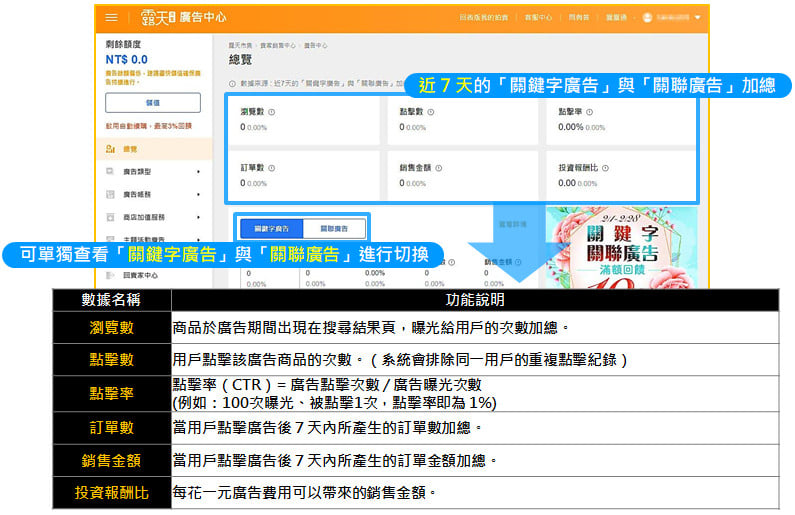
Task: Switch to the 關聯廣告 tab
Action: tap(334, 229)
